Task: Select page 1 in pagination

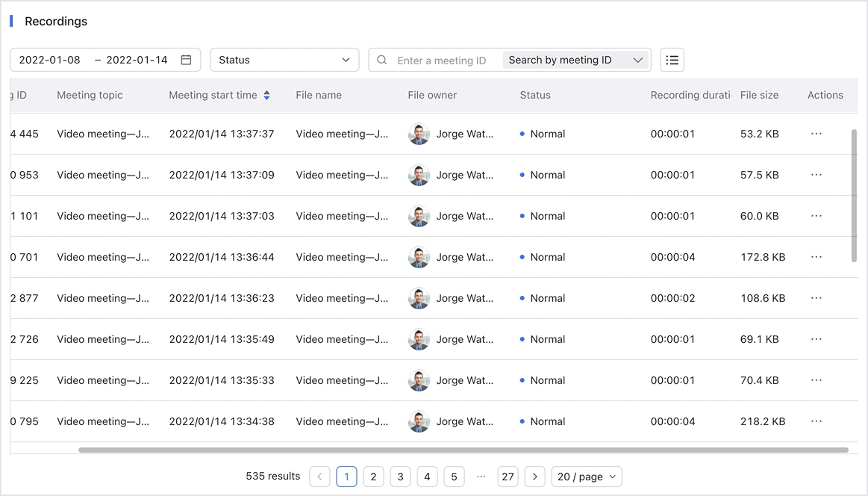Action: 346,477
